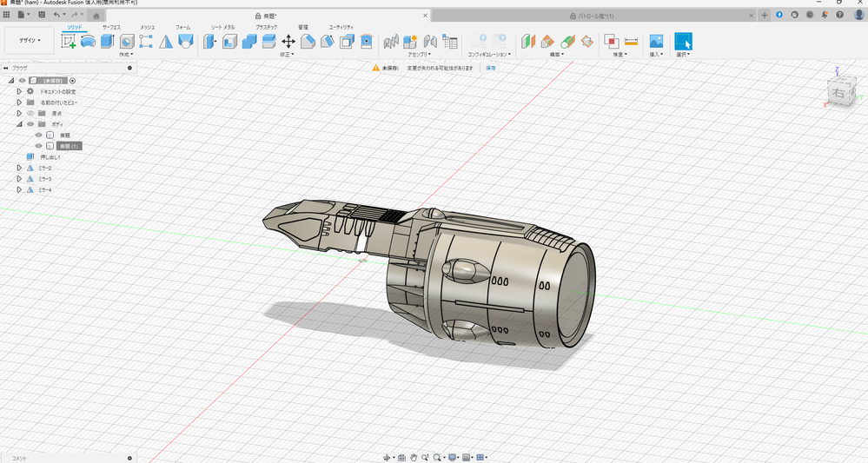Open the デザイン workspace dropdown
The image size is (868, 463).
tap(30, 40)
